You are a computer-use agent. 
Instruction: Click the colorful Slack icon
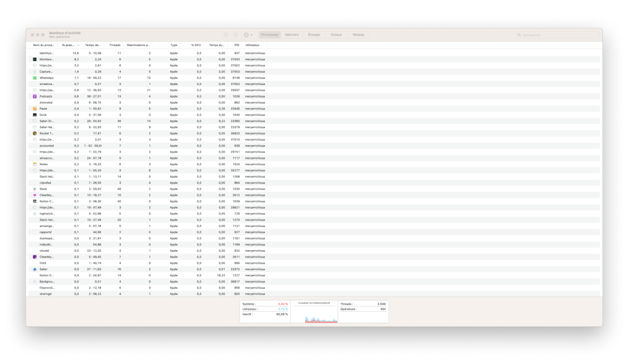click(35, 189)
